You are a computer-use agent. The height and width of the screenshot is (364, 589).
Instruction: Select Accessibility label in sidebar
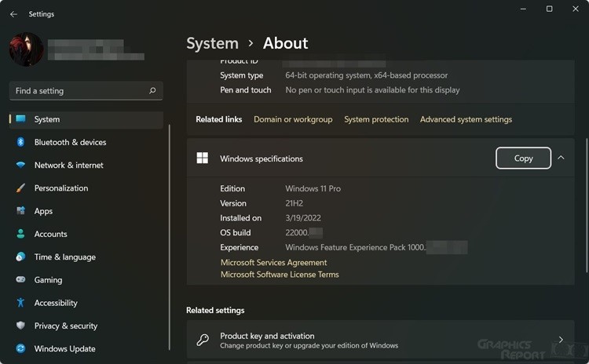(56, 303)
